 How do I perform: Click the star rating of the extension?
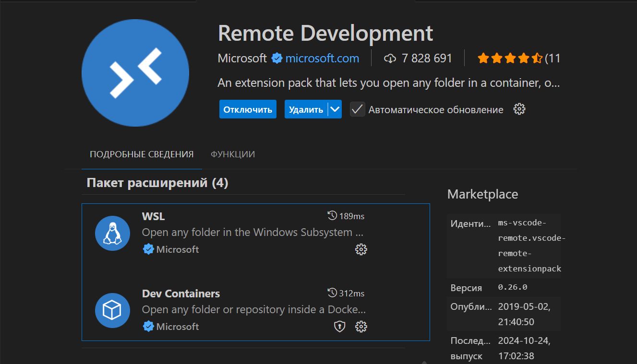510,59
